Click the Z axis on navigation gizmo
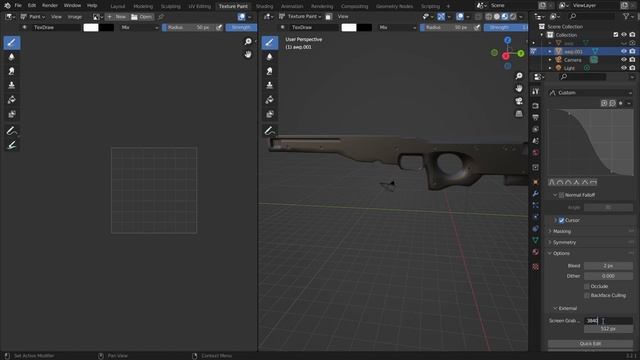This screenshot has width=640, height=360. [x=507, y=40]
